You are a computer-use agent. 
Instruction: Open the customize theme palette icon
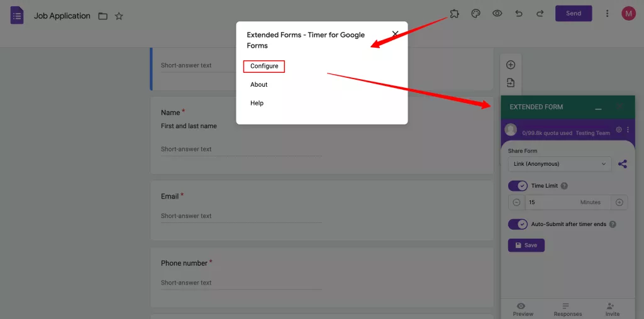pos(475,14)
